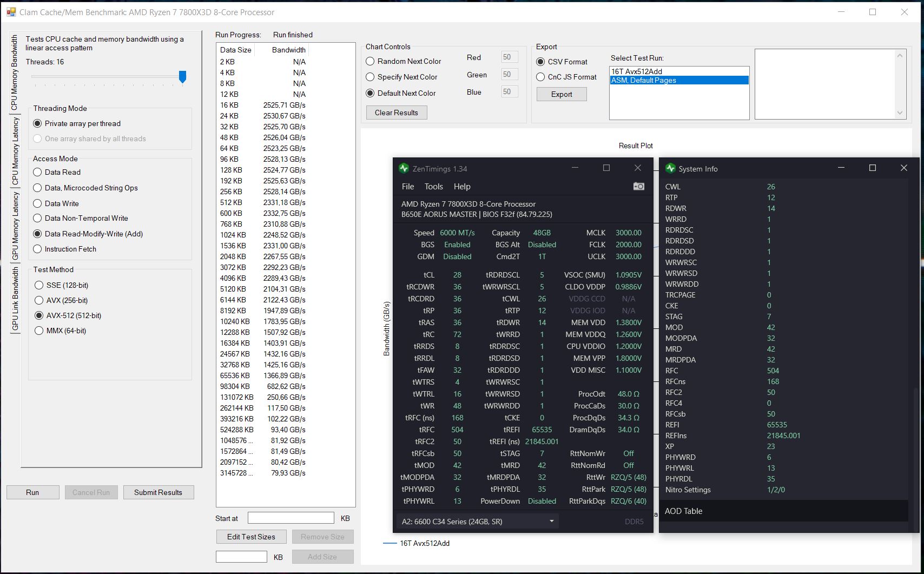Screen dimensions: 924x574
Task: Click the Clam Cache/Mem Benchmark title icon
Action: [x=11, y=12]
